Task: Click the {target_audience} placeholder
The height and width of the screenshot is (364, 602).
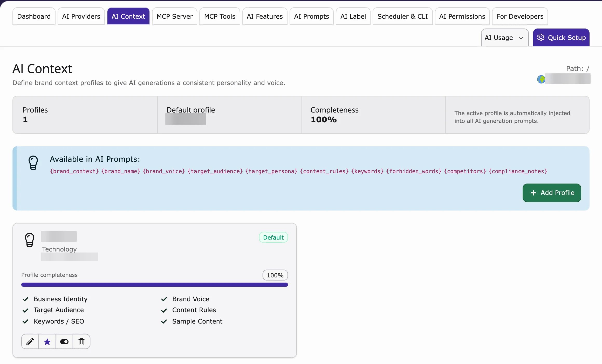Action: coord(215,171)
